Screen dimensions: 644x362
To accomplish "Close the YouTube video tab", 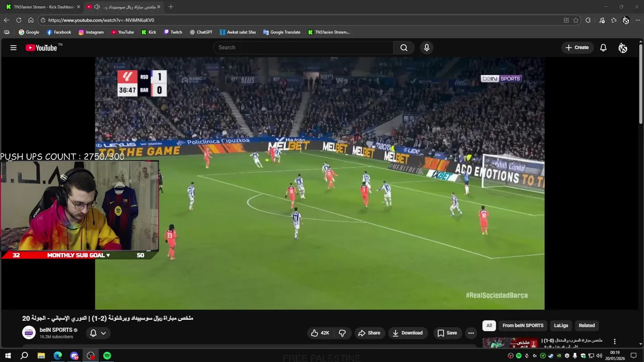I will click(159, 7).
